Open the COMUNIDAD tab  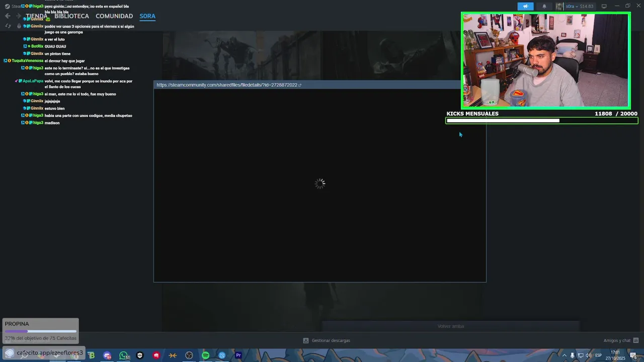pos(114,16)
